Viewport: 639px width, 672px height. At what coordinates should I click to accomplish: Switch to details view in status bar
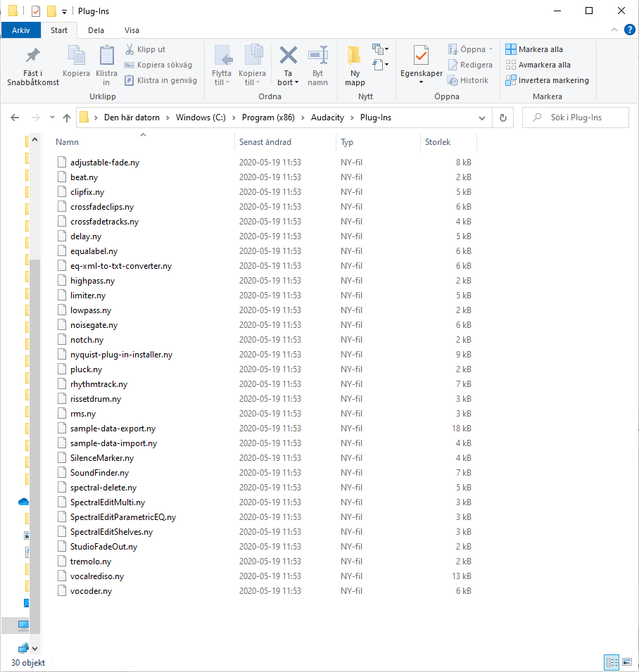coord(612,662)
